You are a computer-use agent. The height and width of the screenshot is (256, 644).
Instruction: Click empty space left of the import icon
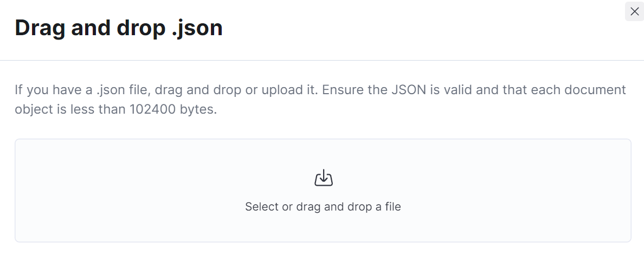pos(164,178)
